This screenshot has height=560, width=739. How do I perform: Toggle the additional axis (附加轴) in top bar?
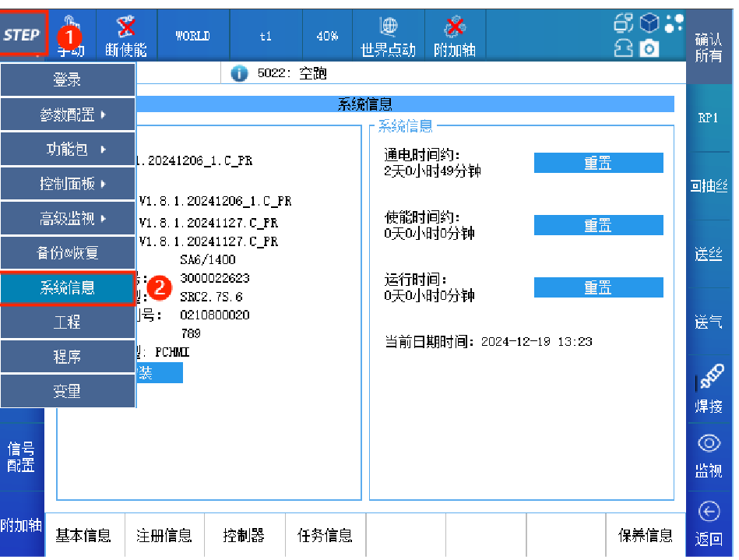[454, 36]
